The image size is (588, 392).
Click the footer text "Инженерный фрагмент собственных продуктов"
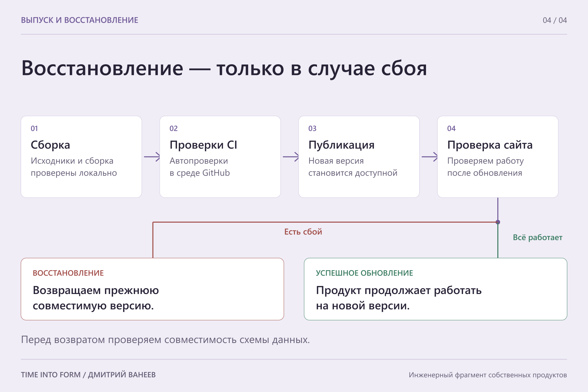tap(488, 375)
